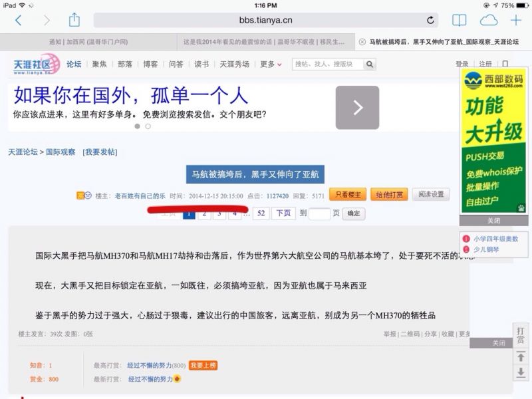Click 登录 link
This screenshot has height=399, width=532.
462,64
